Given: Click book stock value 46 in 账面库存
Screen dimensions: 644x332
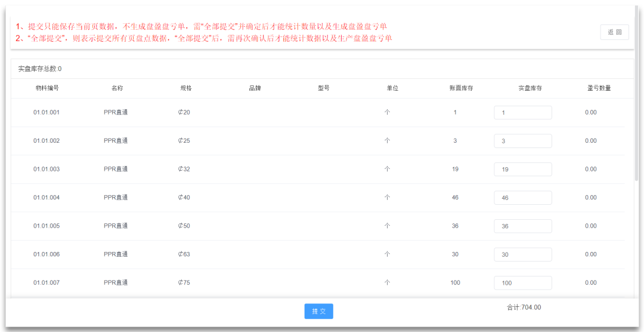Looking at the screenshot, I should 455,198.
